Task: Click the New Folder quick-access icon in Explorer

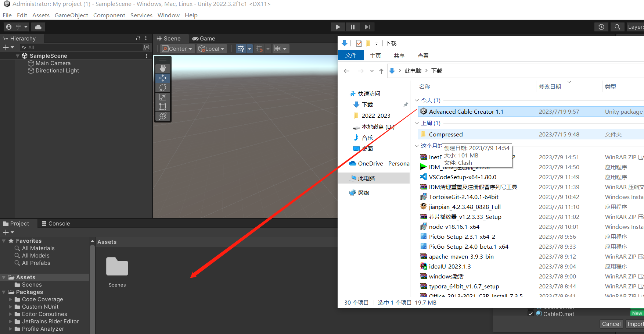Action: (x=368, y=43)
